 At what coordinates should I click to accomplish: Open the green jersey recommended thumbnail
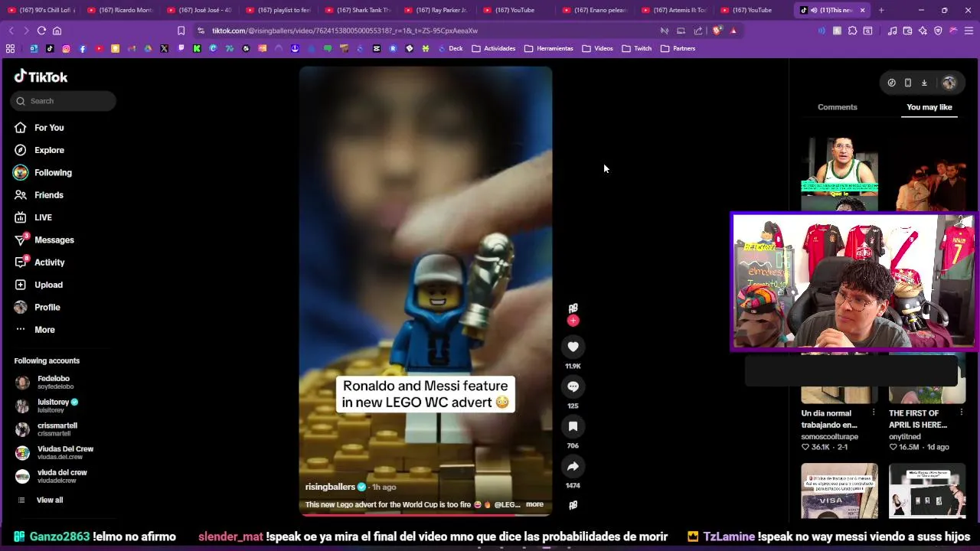(x=839, y=174)
